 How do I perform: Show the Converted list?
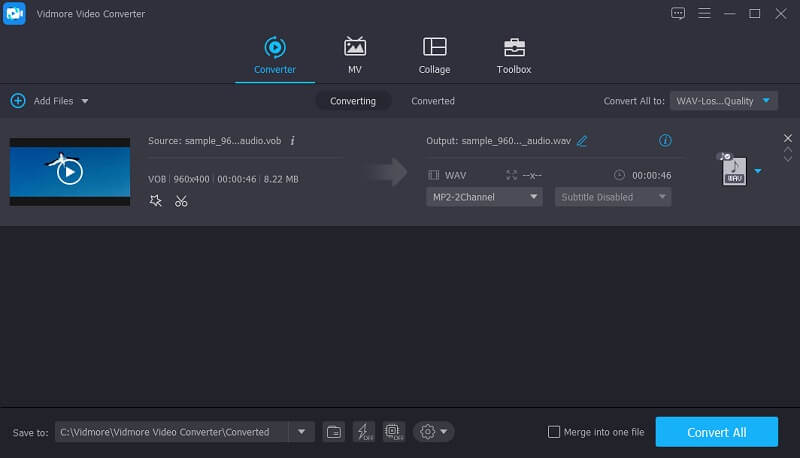[x=432, y=101]
